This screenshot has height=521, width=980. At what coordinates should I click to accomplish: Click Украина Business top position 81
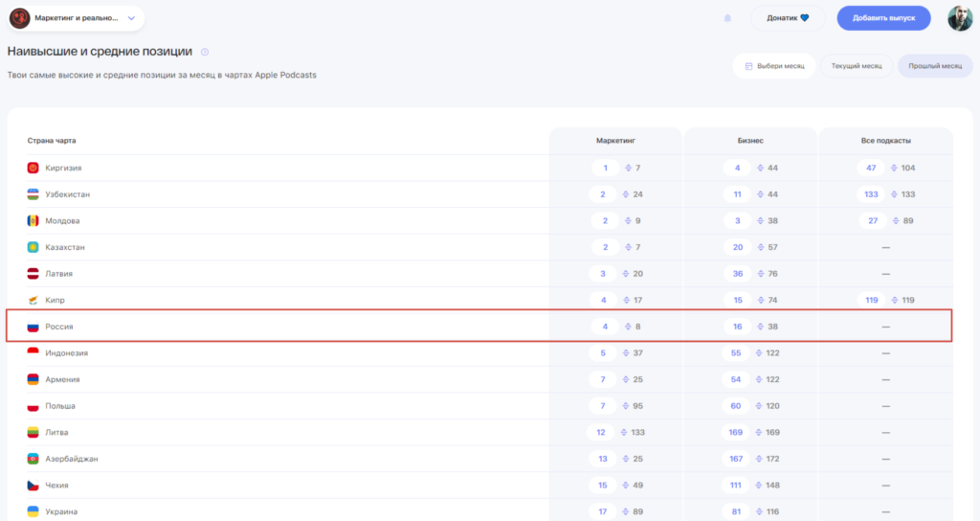pyautogui.click(x=736, y=511)
